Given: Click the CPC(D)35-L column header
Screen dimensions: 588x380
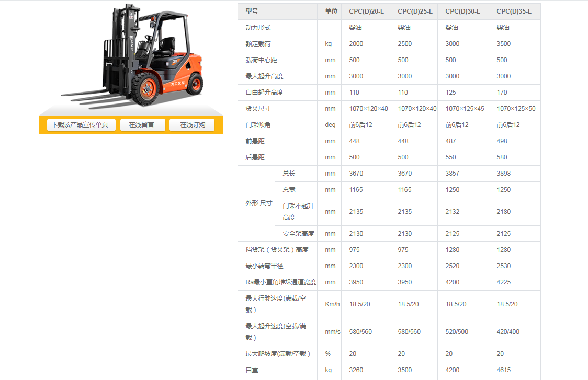Looking at the screenshot, I should [514, 11].
